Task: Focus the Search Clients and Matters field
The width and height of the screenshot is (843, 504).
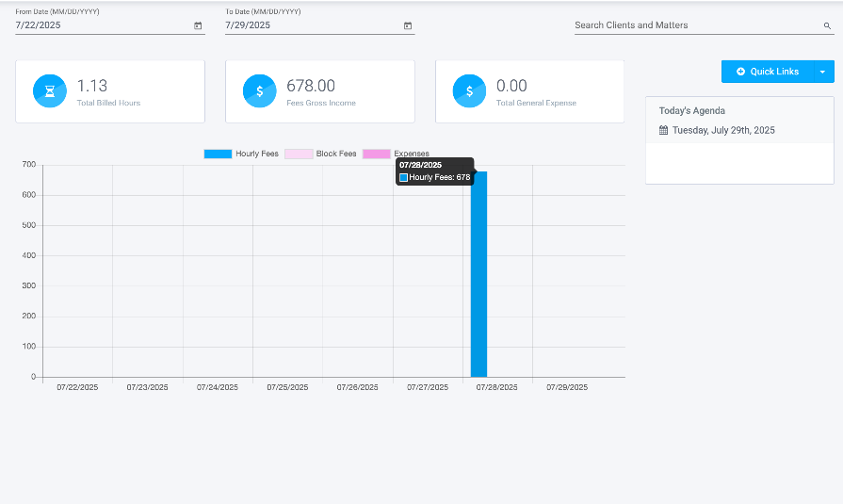Action: pyautogui.click(x=695, y=25)
